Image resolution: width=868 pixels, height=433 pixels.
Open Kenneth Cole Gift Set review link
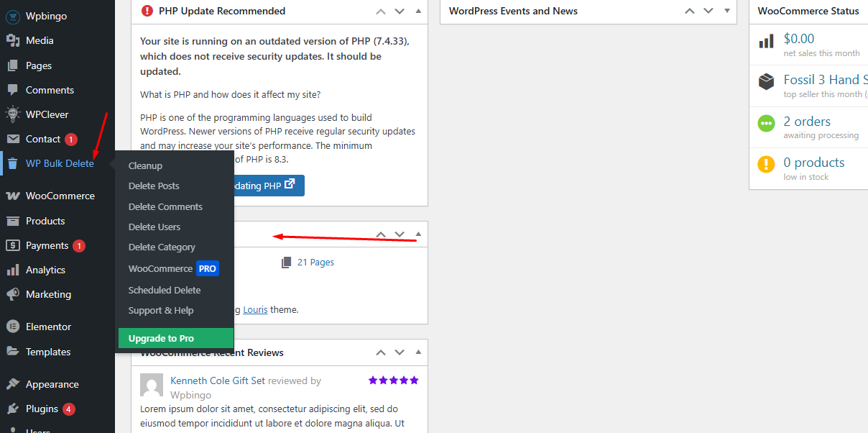pos(218,380)
